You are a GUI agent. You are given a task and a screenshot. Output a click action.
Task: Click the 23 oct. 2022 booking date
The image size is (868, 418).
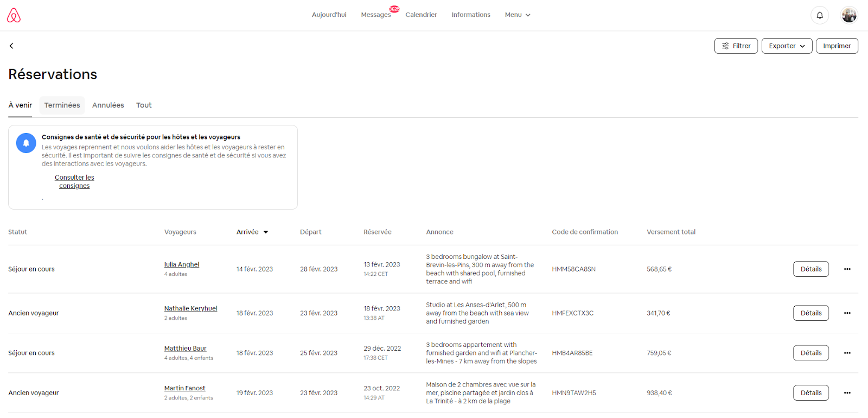coord(381,389)
